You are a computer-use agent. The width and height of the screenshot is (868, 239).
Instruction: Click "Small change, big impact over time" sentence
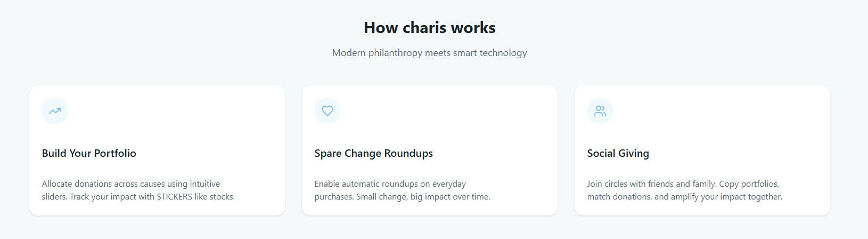coord(423,197)
